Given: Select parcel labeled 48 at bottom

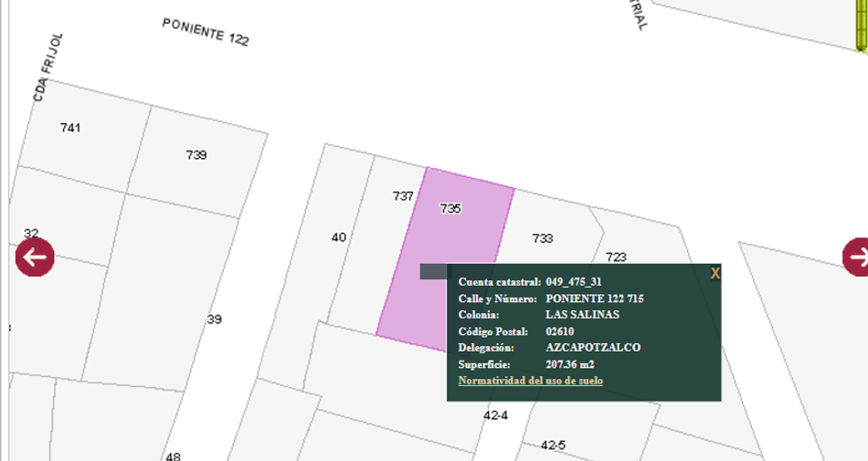Looking at the screenshot, I should click(174, 456).
